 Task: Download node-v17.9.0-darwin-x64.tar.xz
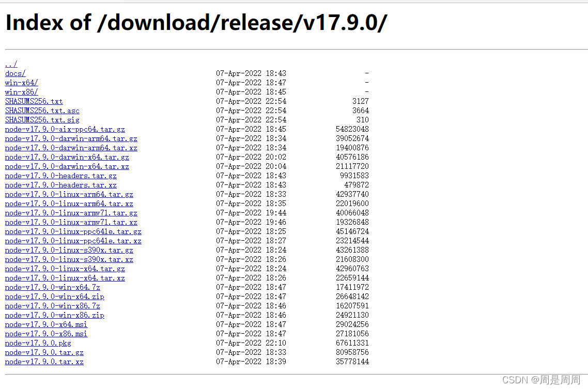67,166
